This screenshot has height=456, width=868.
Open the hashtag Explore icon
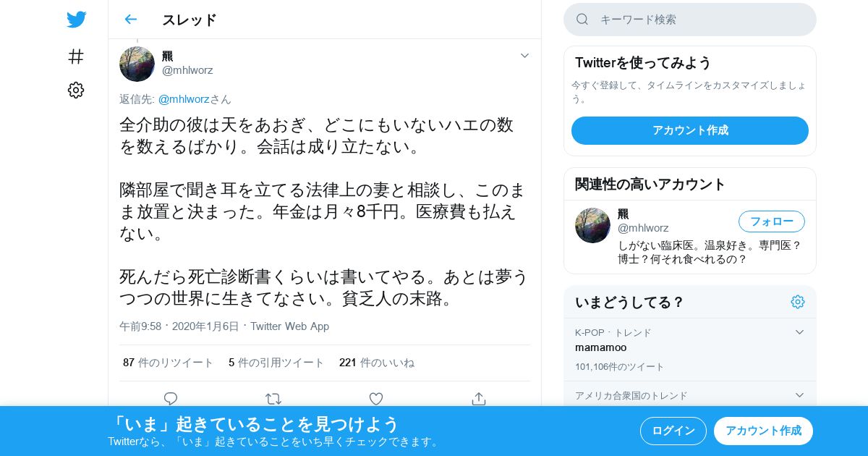pyautogui.click(x=76, y=56)
